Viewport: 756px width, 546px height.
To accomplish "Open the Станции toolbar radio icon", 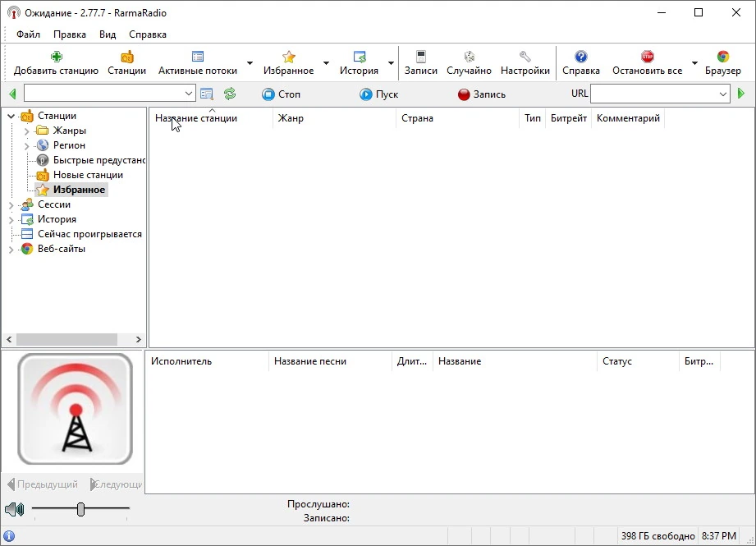I will (126, 57).
